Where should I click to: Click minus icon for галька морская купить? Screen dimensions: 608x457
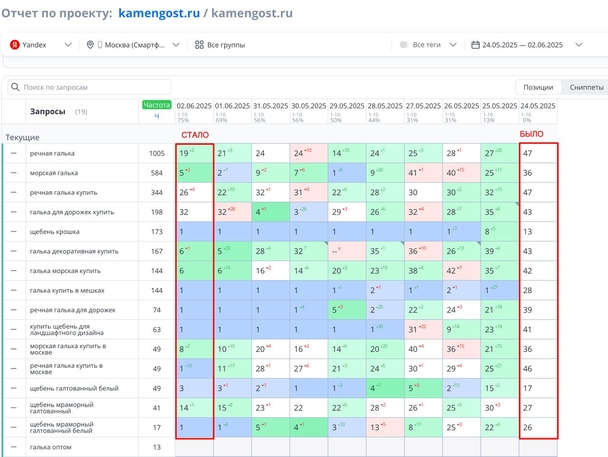tap(14, 271)
